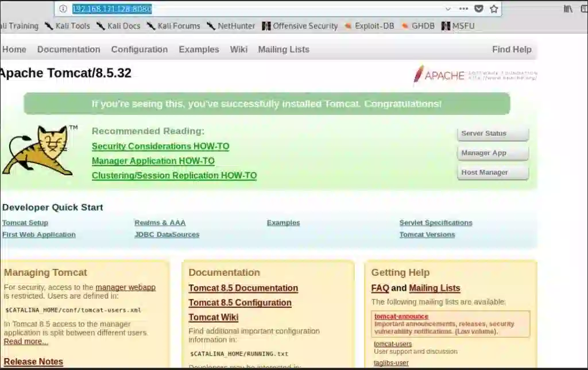The image size is (588, 370).
Task: Open the Configuration nav item
Action: (x=140, y=49)
